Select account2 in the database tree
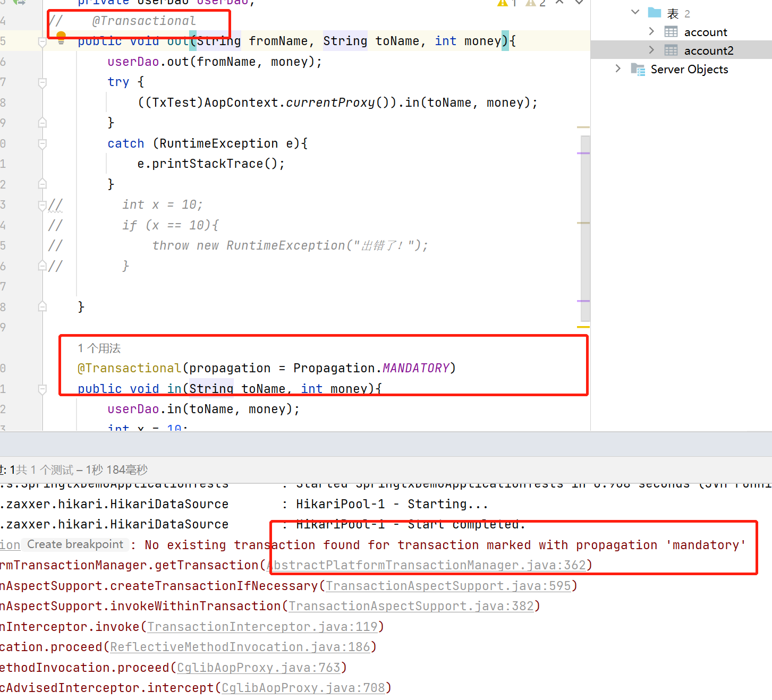Image resolution: width=772 pixels, height=700 pixels. pyautogui.click(x=708, y=51)
